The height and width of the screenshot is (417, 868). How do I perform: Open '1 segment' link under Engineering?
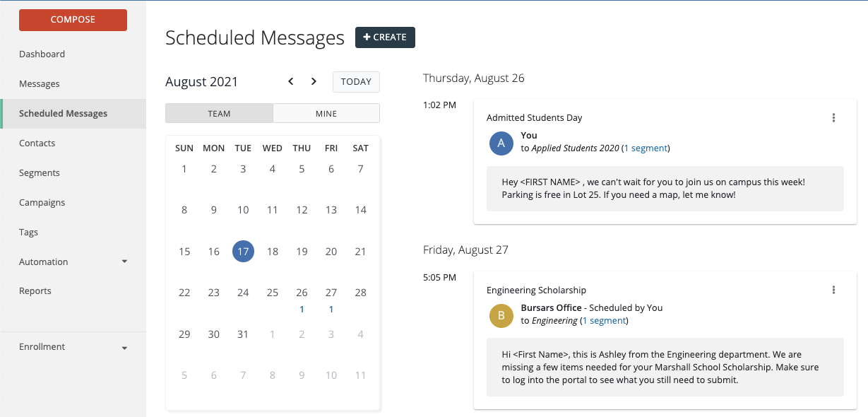point(604,321)
